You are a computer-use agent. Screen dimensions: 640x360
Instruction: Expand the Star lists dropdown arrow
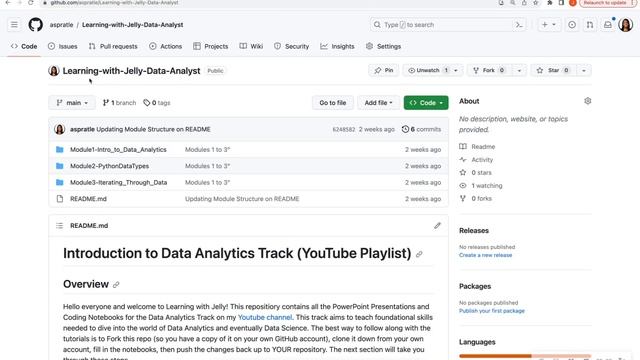point(584,70)
